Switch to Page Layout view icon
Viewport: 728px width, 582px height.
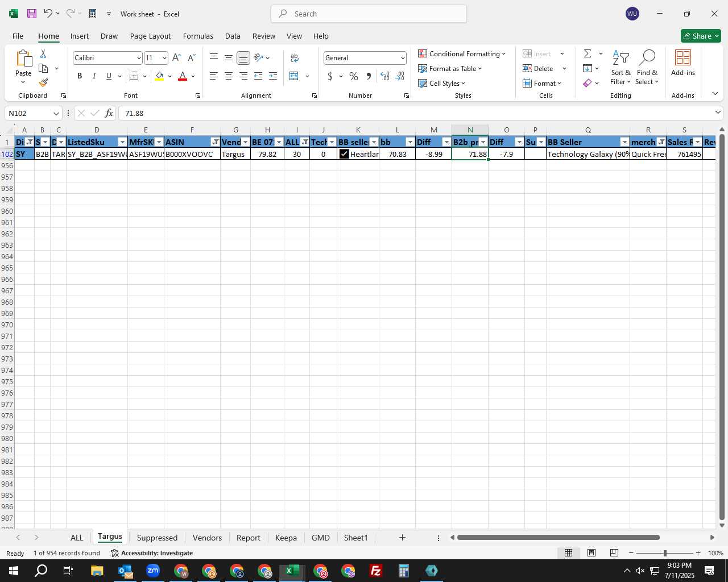point(591,552)
